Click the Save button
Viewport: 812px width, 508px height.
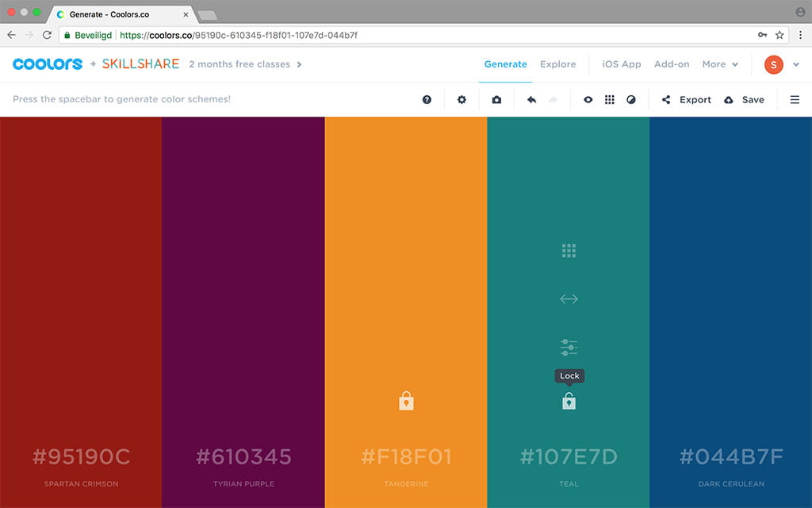click(745, 100)
